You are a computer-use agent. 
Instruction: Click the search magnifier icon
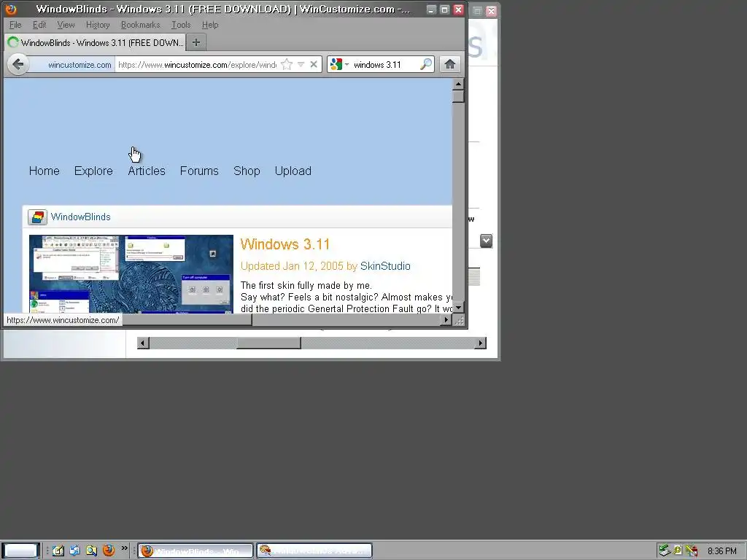click(x=426, y=64)
